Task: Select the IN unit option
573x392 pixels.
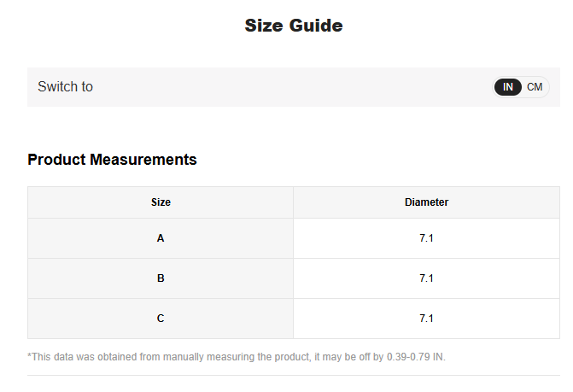Action: tap(508, 87)
